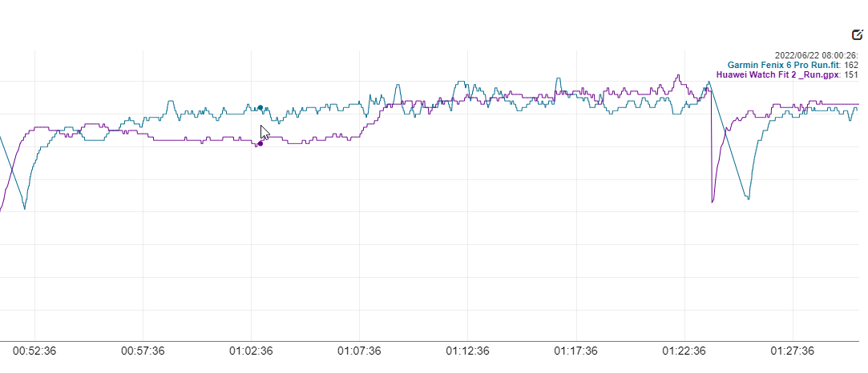Click the 01:17:36 time axis label
868x373 pixels.
click(x=575, y=351)
